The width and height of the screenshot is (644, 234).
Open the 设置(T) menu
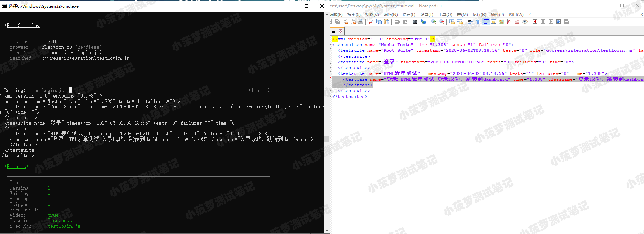click(x=427, y=15)
